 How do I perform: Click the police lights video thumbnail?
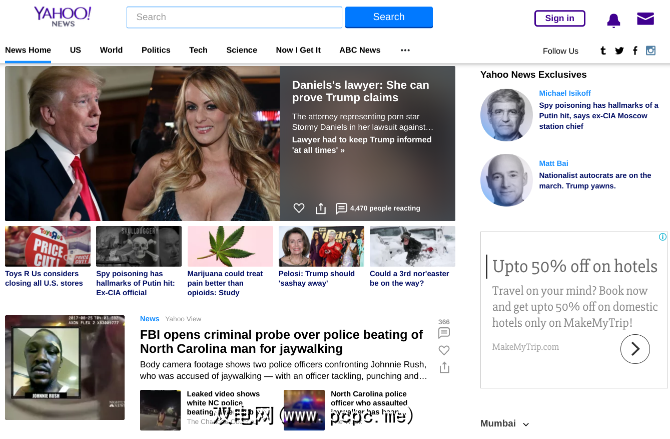[304, 410]
